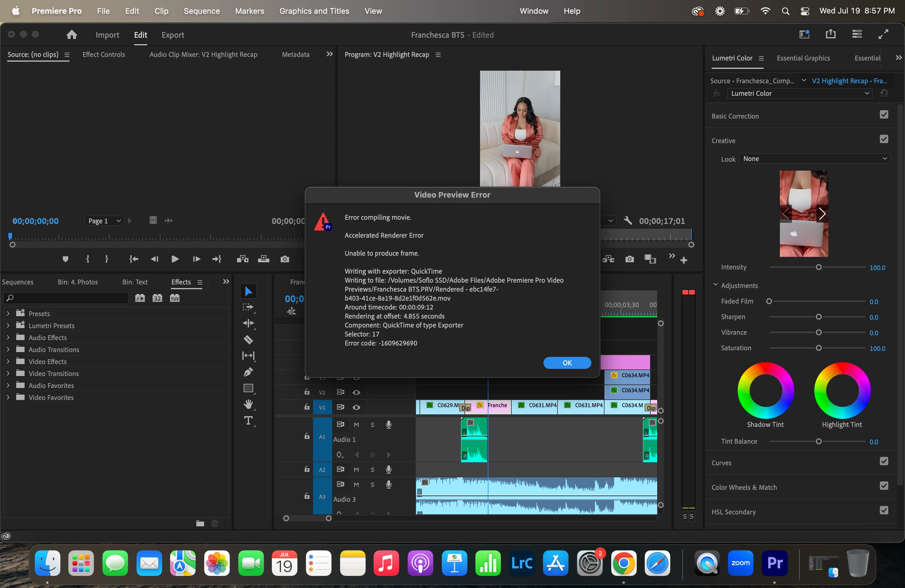905x588 pixels.
Task: Click the Home icon in the header bar
Action: click(x=72, y=35)
